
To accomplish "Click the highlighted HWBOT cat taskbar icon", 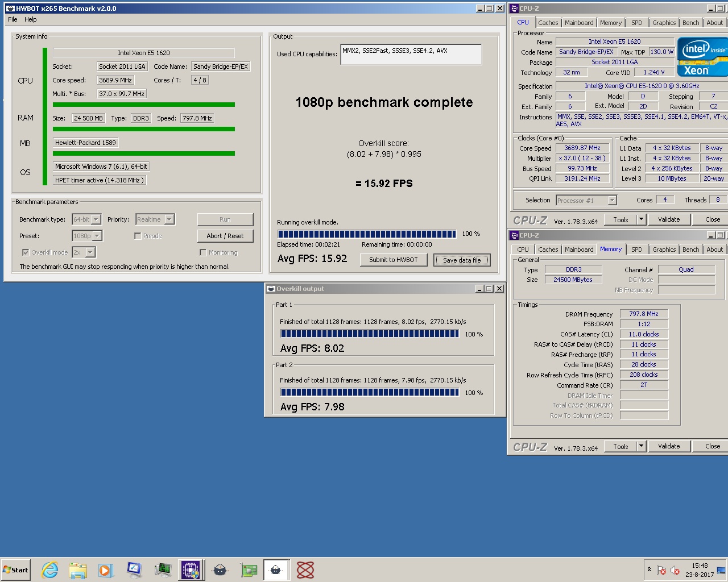I will [x=276, y=569].
